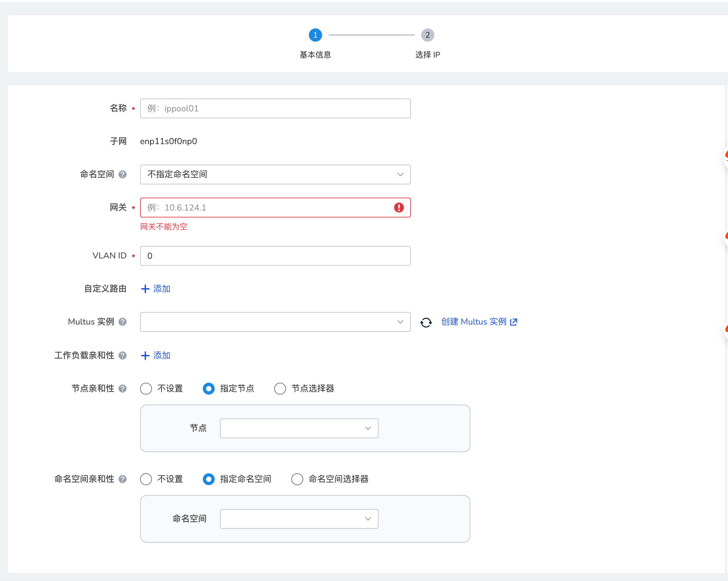Select 节点选择器 radio option
This screenshot has width=728, height=581.
pyautogui.click(x=279, y=388)
